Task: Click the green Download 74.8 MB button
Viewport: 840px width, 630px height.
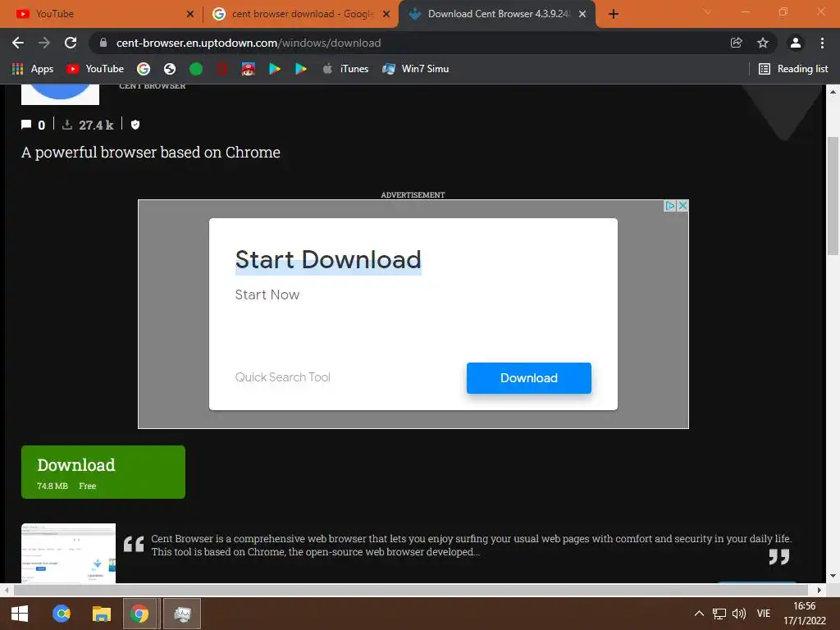Action: click(x=103, y=472)
